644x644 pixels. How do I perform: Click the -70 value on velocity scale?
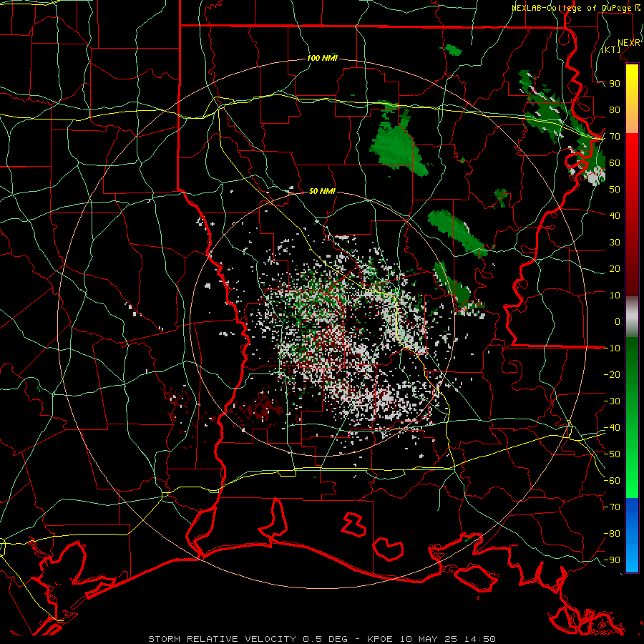click(x=612, y=507)
